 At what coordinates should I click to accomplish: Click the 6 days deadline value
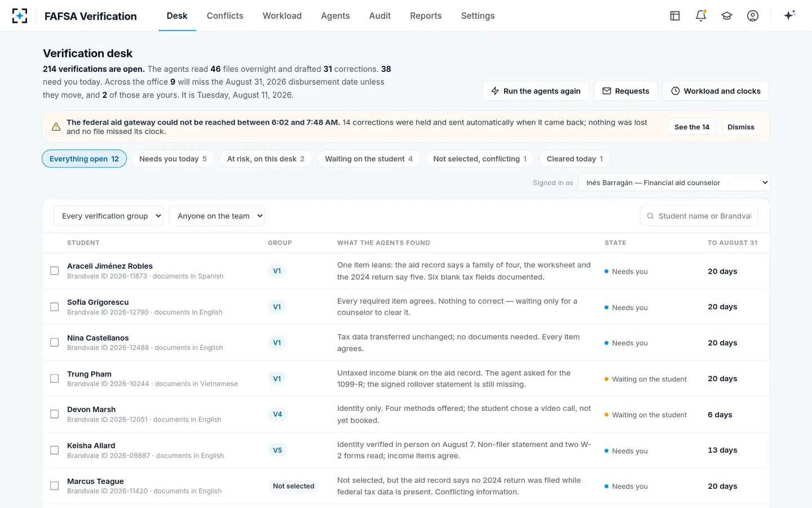[720, 414]
